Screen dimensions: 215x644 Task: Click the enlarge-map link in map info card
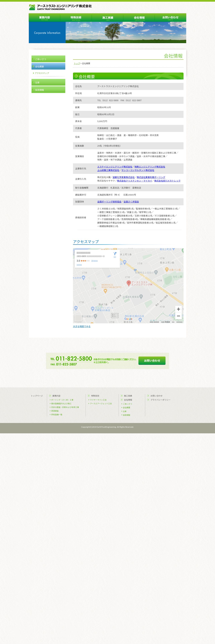click(79, 265)
